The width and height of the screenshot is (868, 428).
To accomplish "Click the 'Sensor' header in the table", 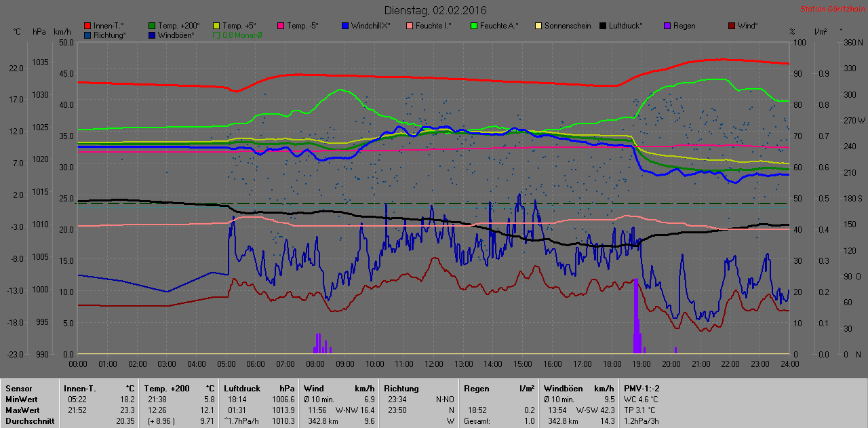I will pos(18,389).
